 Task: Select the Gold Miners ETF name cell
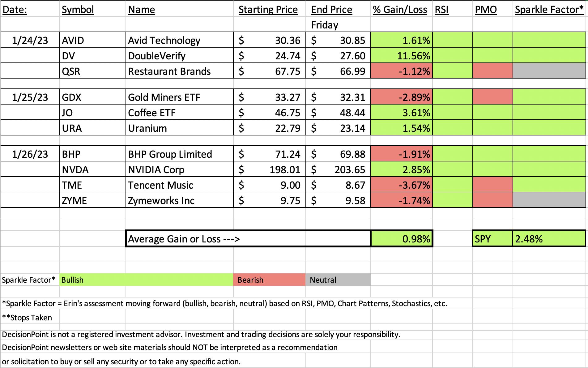point(180,97)
